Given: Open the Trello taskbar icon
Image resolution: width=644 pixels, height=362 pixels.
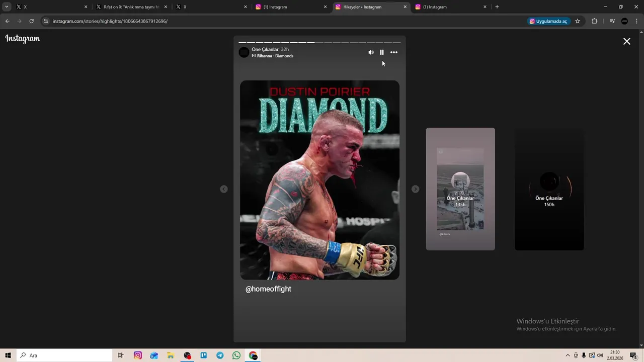Looking at the screenshot, I should point(204,355).
